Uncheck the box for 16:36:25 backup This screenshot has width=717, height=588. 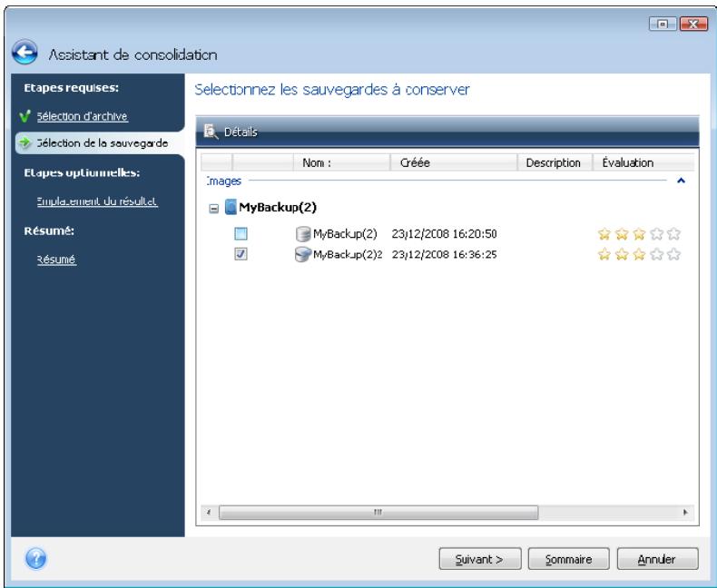coord(241,254)
